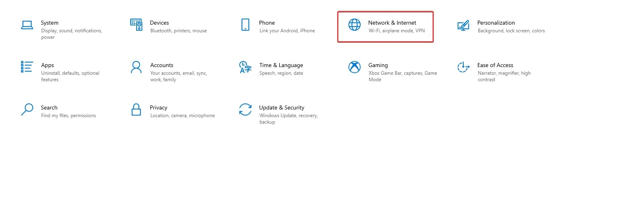
Task: Click the Personalization category label
Action: coord(496,23)
